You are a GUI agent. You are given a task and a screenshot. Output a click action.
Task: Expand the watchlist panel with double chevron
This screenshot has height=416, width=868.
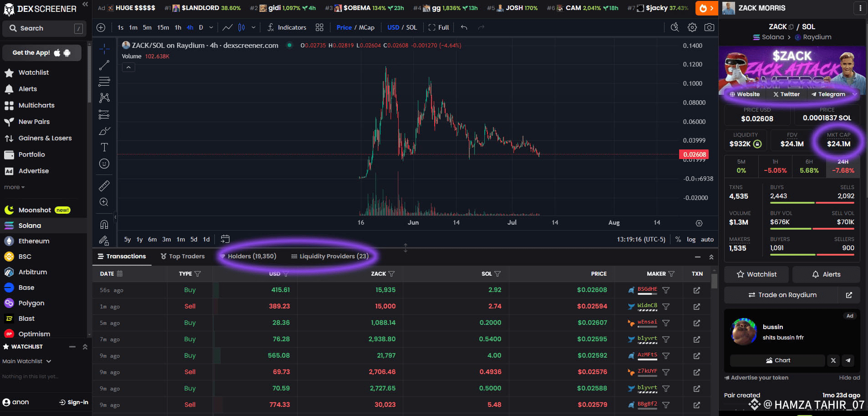(x=85, y=347)
